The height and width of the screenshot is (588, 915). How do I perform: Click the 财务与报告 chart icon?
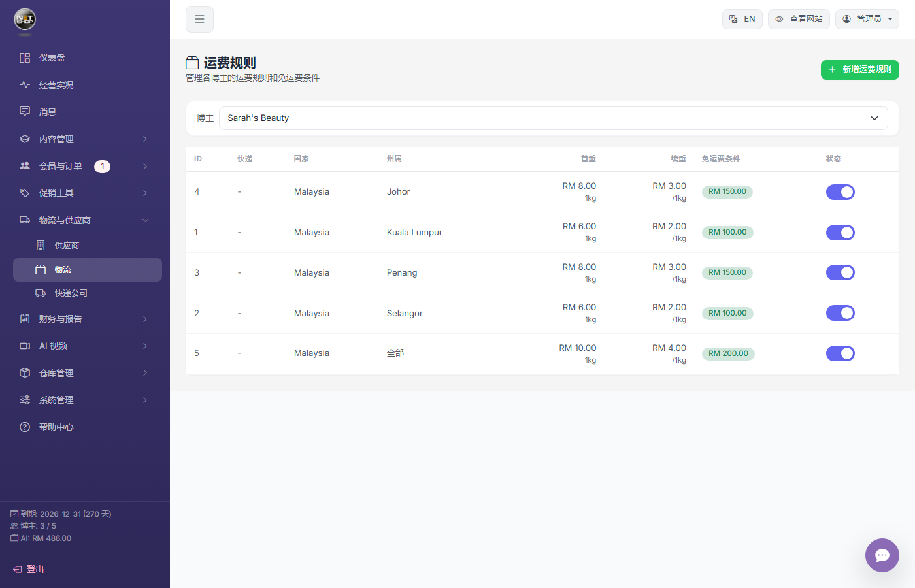[25, 319]
